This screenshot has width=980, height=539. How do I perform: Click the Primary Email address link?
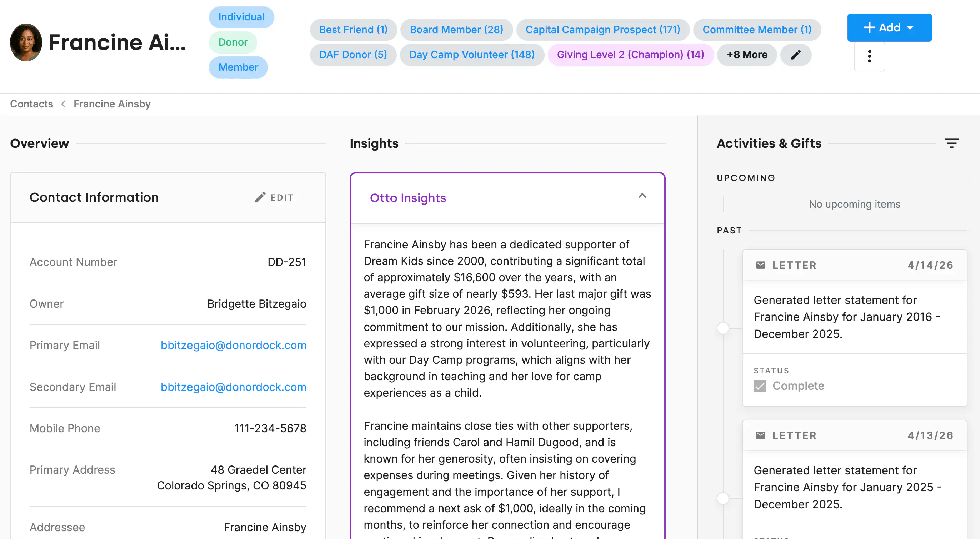point(233,345)
